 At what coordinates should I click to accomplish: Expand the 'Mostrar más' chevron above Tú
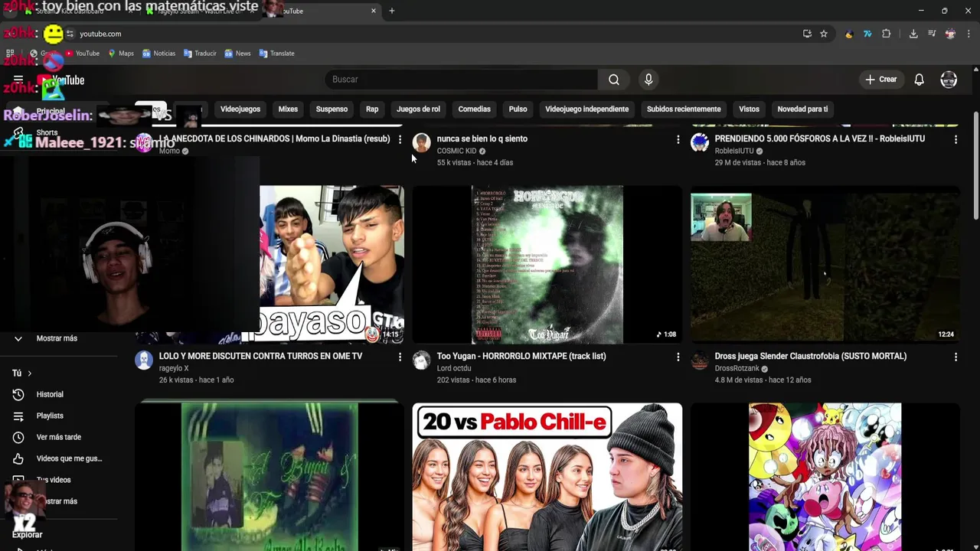point(18,338)
